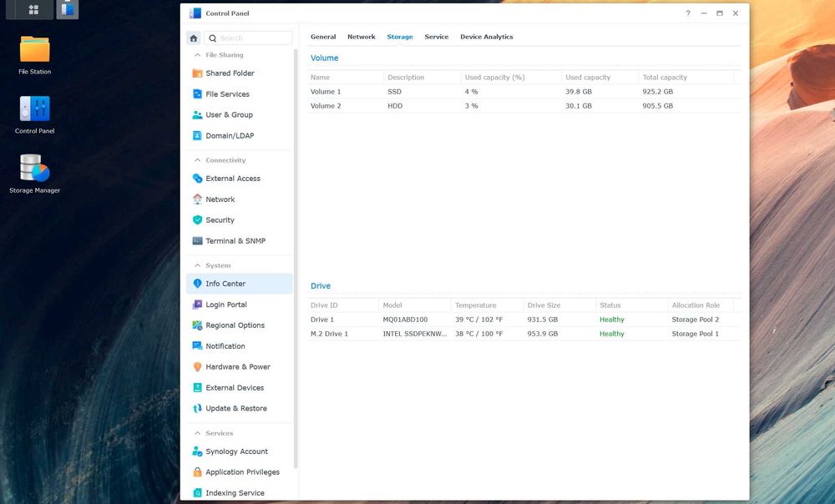Collapse the File Sharing section
835x504 pixels.
click(x=198, y=55)
